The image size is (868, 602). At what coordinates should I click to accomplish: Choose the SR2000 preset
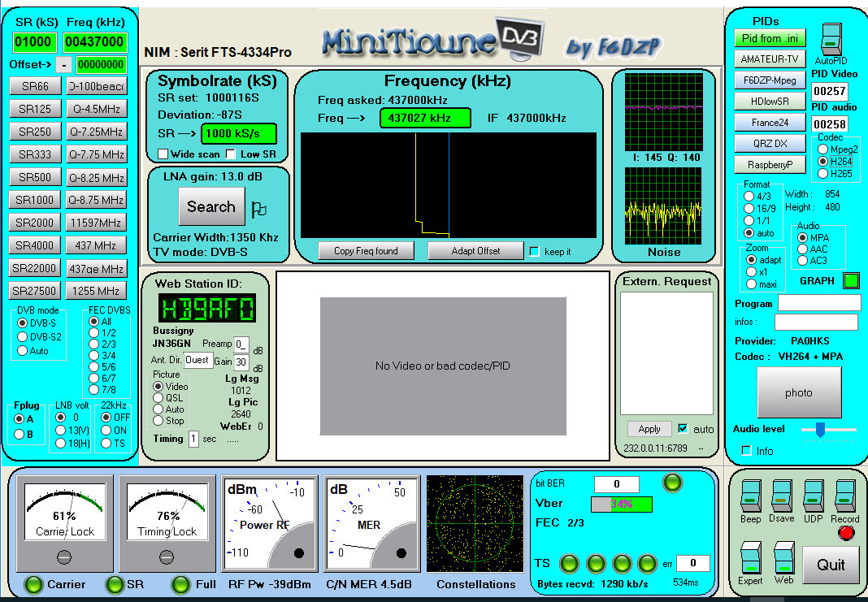(35, 223)
